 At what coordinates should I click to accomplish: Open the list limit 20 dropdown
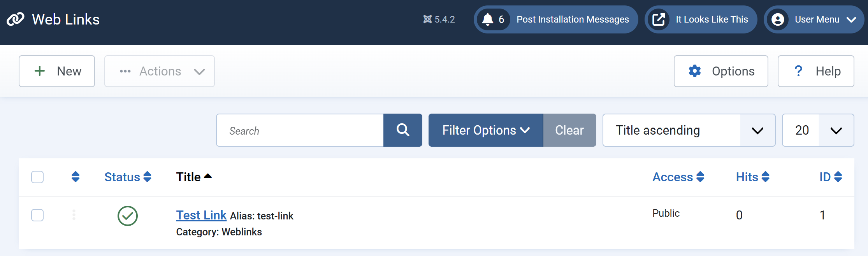point(818,130)
